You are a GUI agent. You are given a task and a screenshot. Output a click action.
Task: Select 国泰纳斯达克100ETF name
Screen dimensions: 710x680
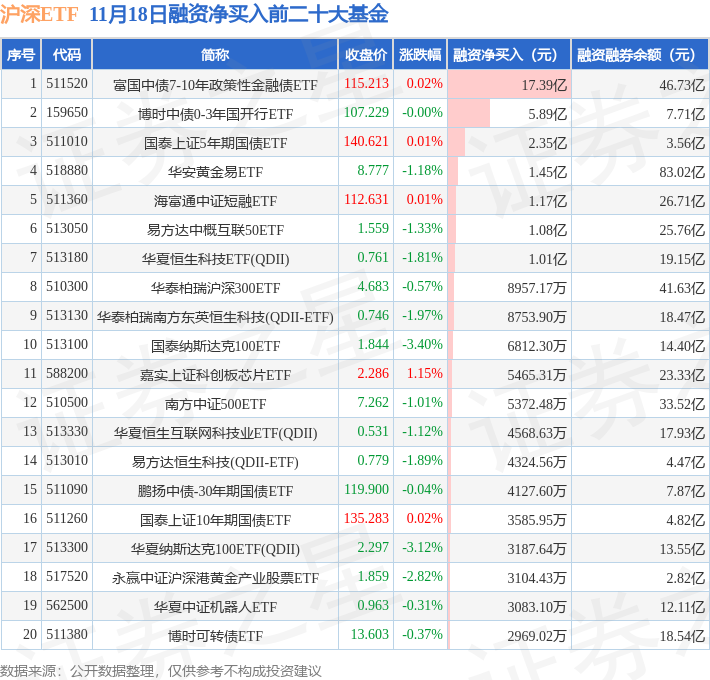(x=215, y=346)
